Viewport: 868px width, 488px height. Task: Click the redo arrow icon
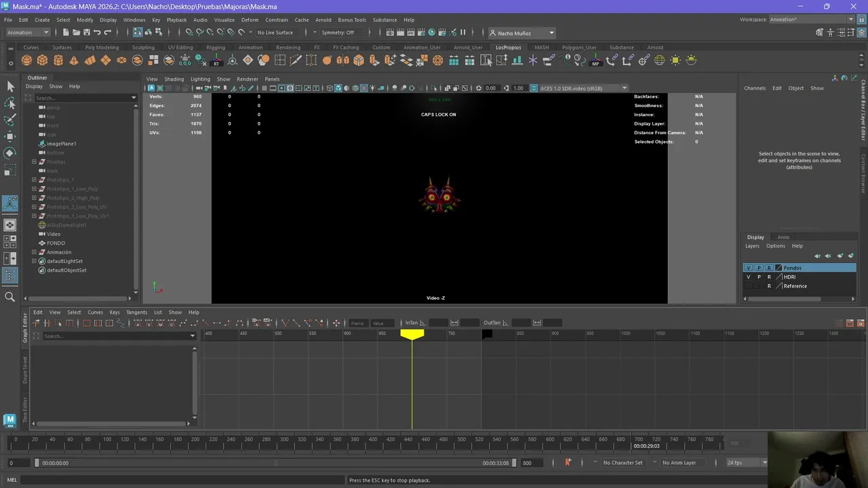pos(108,33)
